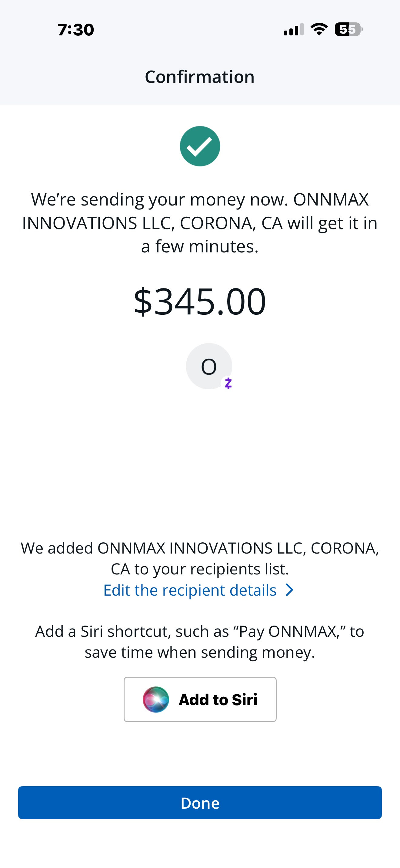This screenshot has height=868, width=400.
Task: Tap the added to recipients list notice
Action: pos(200,558)
